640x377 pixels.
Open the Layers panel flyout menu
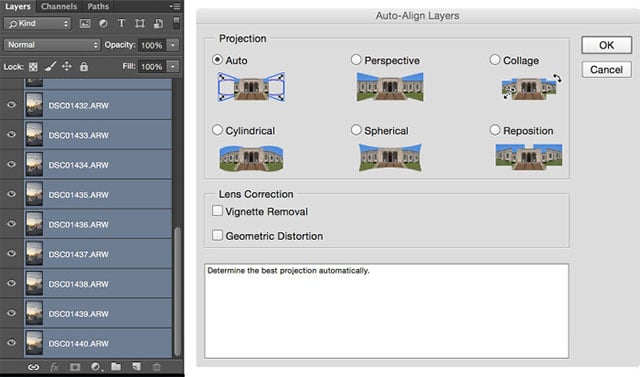pyautogui.click(x=175, y=7)
